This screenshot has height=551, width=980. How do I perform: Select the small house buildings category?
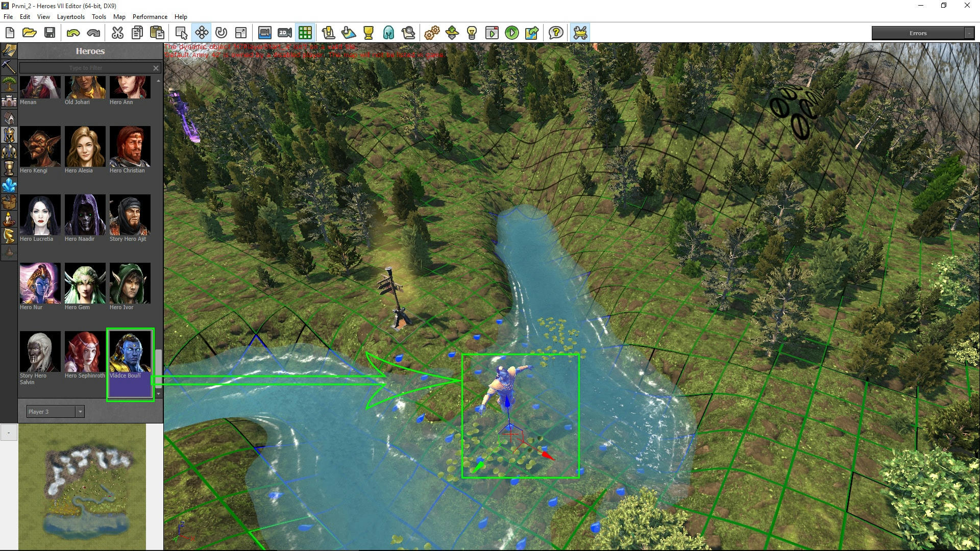9,118
